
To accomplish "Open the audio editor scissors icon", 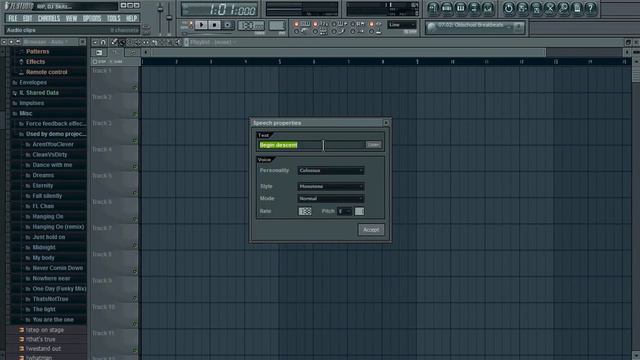I will 550,8.
